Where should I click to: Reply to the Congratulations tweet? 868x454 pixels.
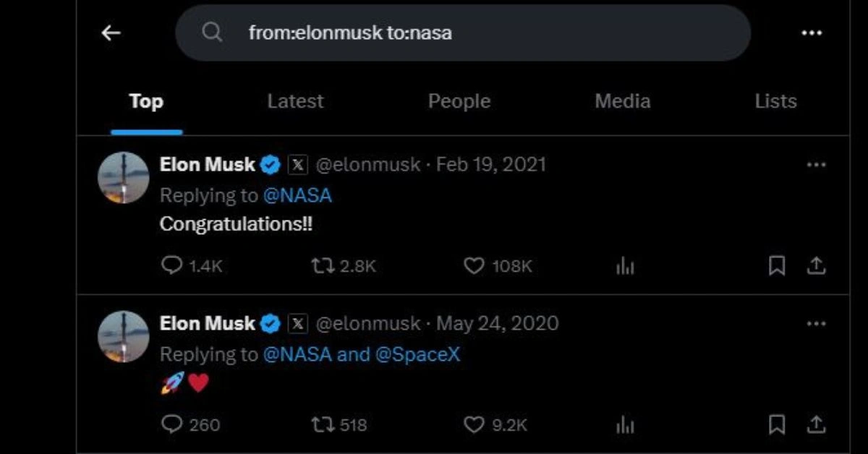pyautogui.click(x=171, y=266)
